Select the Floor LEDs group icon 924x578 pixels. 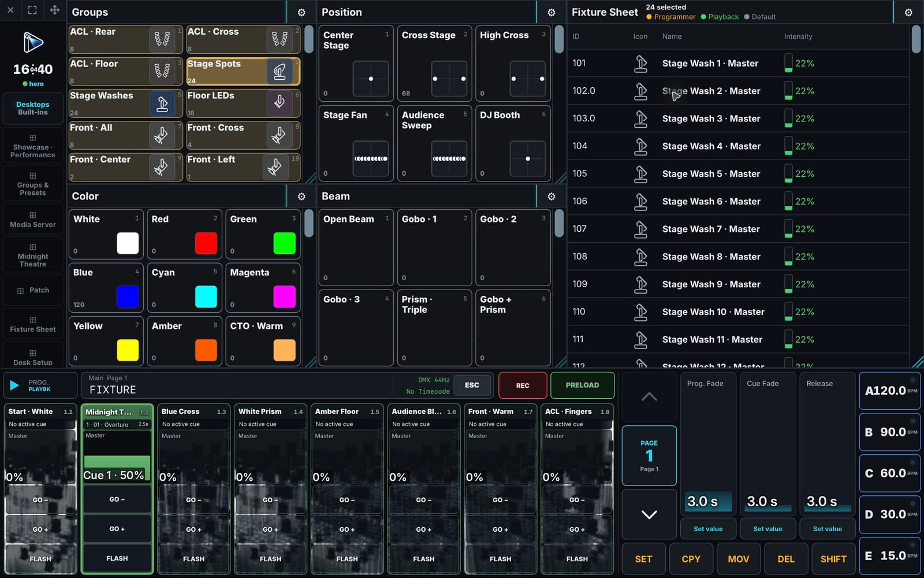point(280,103)
